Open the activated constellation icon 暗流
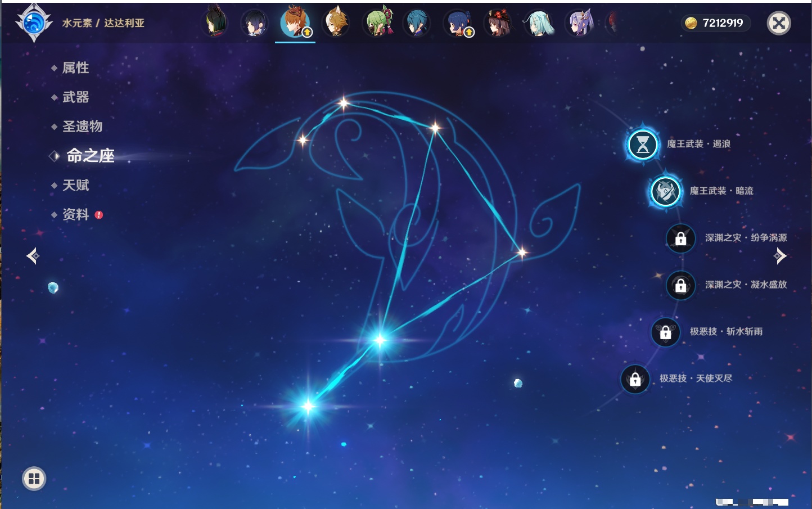Image resolution: width=812 pixels, height=509 pixels. (x=665, y=191)
